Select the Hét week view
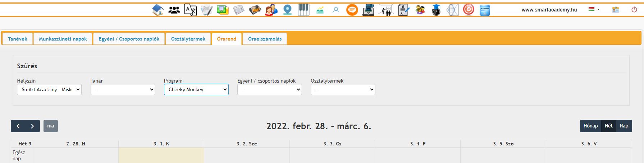The height and width of the screenshot is (163, 644). 608,126
